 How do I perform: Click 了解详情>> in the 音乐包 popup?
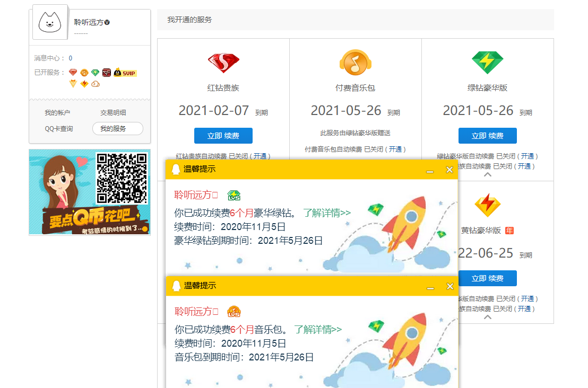tap(318, 330)
